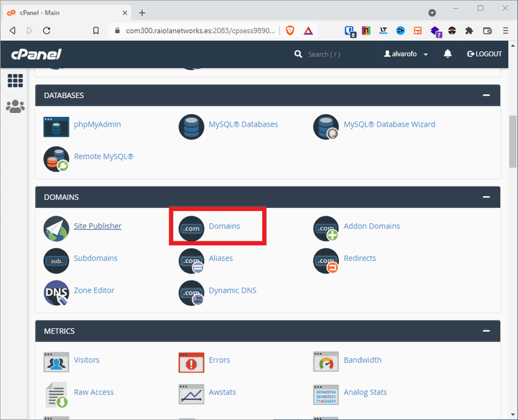Click the page vertical scrollbar thumb
The width and height of the screenshot is (518, 420).
tap(513, 142)
